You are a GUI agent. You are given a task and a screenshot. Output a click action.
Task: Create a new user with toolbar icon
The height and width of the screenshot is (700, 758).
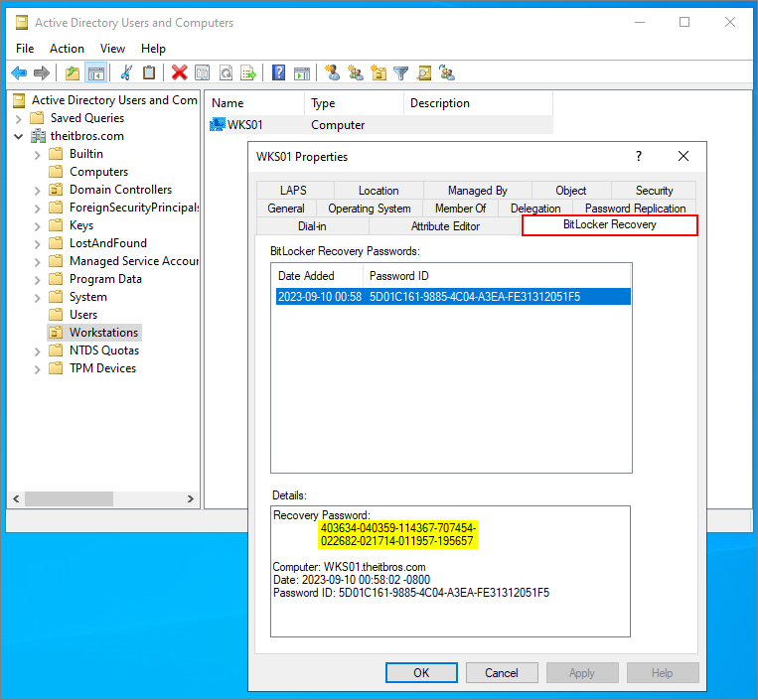click(332, 72)
